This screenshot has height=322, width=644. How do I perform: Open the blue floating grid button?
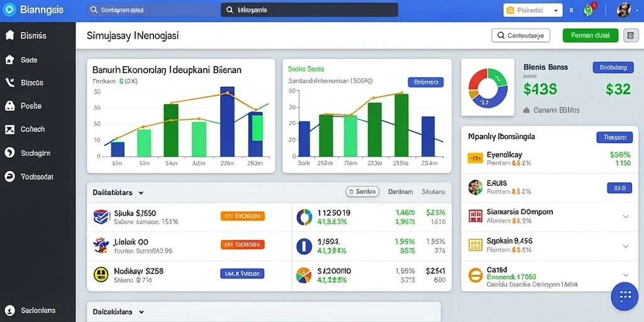point(625,296)
